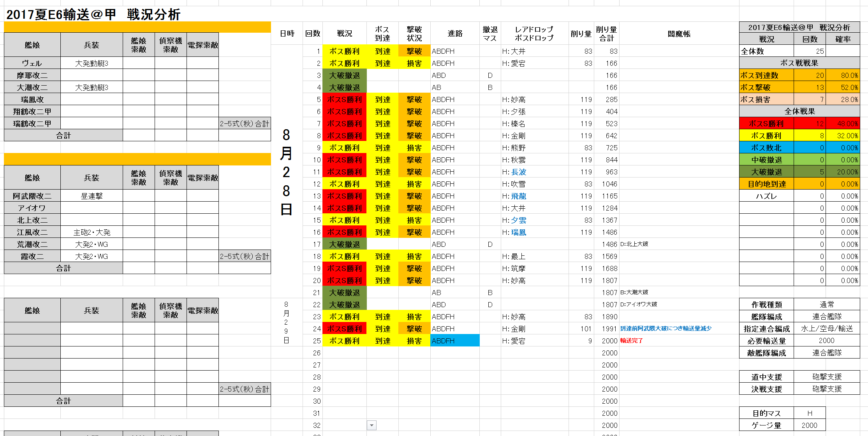Click the D:北上大破 note in row 17
Screen dimensions: 868x436
(x=634, y=244)
